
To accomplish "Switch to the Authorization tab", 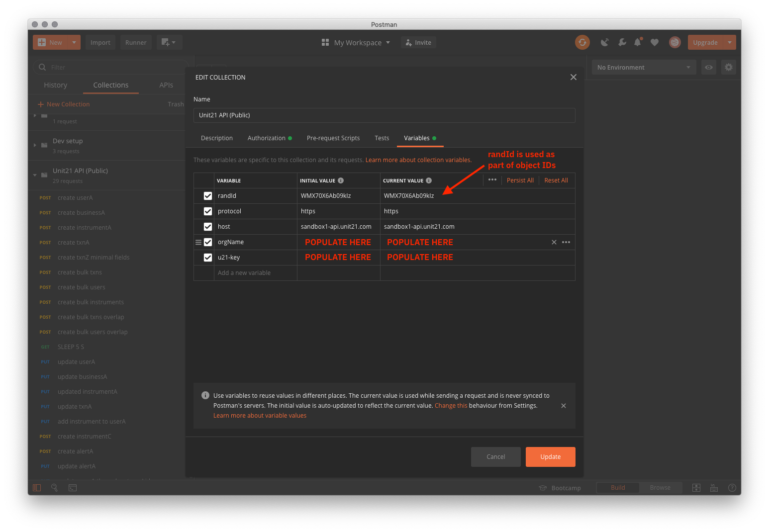I will (x=270, y=138).
